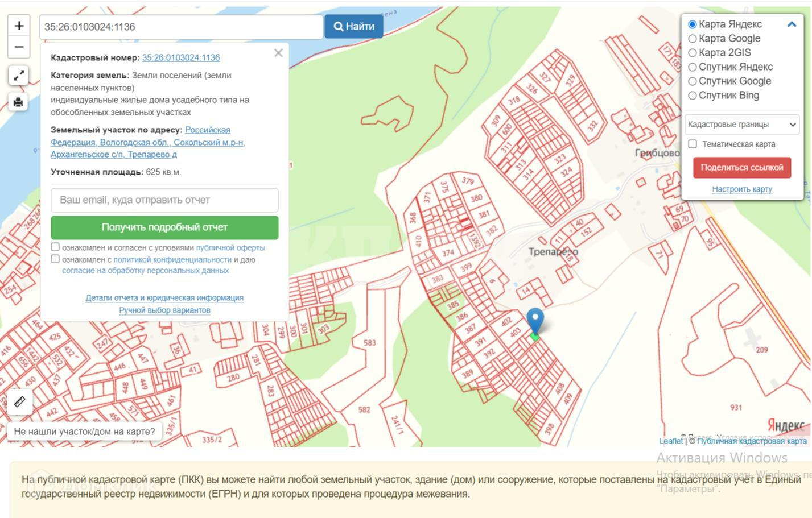Zoom out of the map
Image resolution: width=812 pixels, height=518 pixels.
[19, 47]
